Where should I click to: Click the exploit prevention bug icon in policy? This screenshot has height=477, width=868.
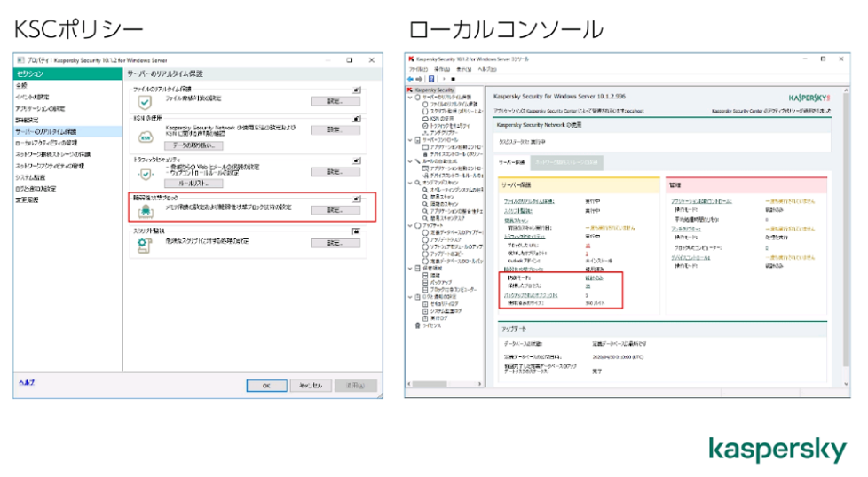(145, 211)
